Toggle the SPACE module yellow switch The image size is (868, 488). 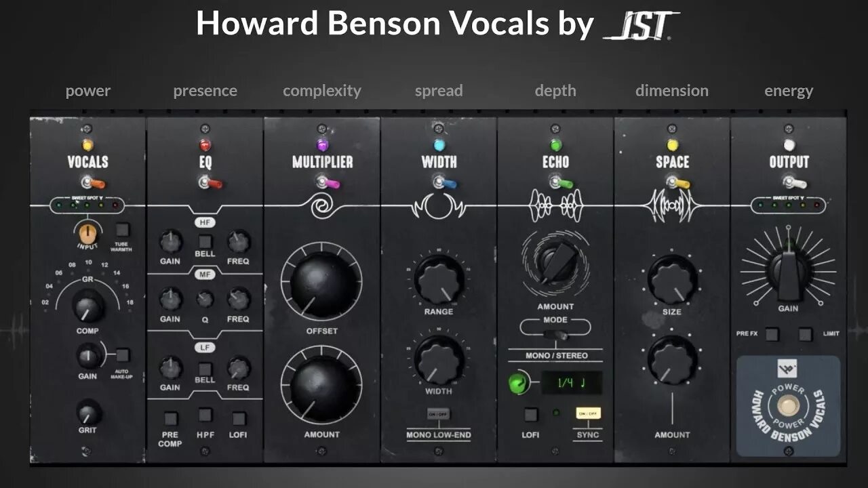point(677,182)
